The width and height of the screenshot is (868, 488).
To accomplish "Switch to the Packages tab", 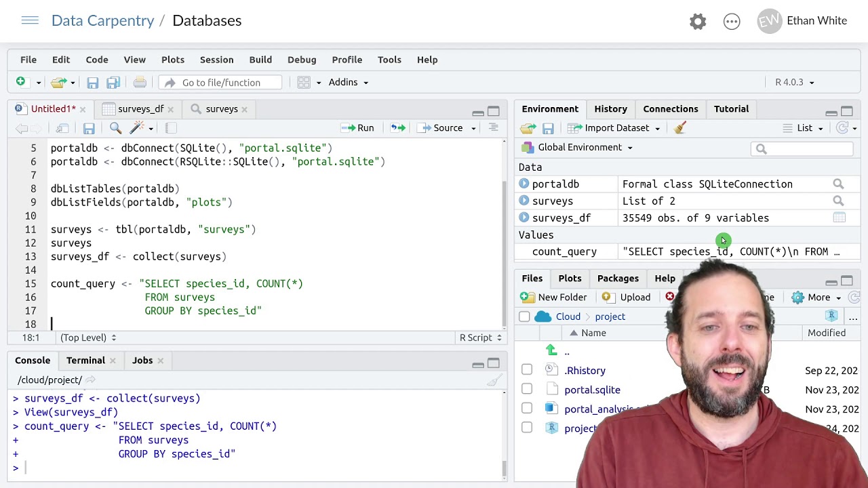I will tap(618, 278).
